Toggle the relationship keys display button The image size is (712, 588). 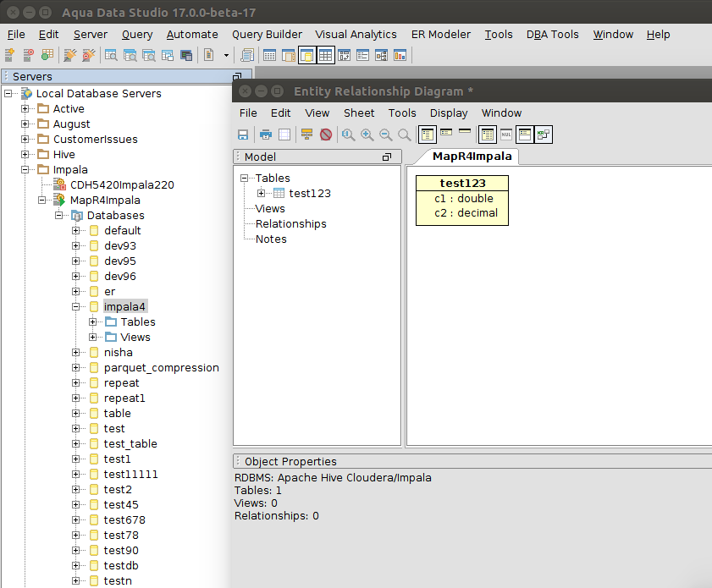544,135
